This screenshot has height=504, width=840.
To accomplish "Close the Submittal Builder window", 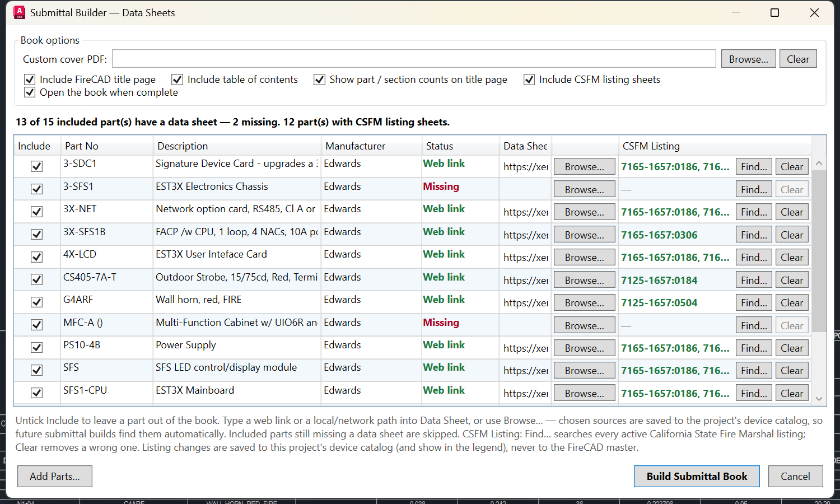I will pyautogui.click(x=814, y=12).
